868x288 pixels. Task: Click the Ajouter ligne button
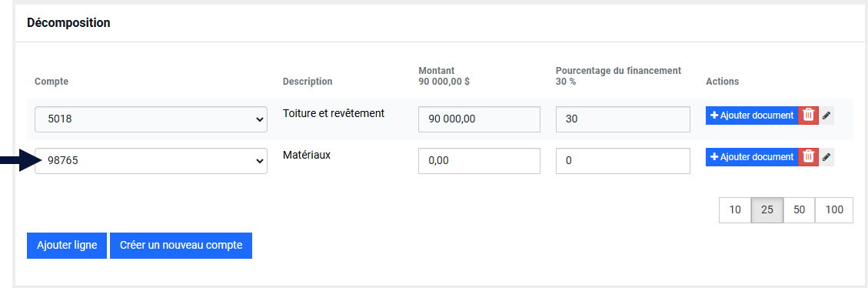click(x=67, y=246)
